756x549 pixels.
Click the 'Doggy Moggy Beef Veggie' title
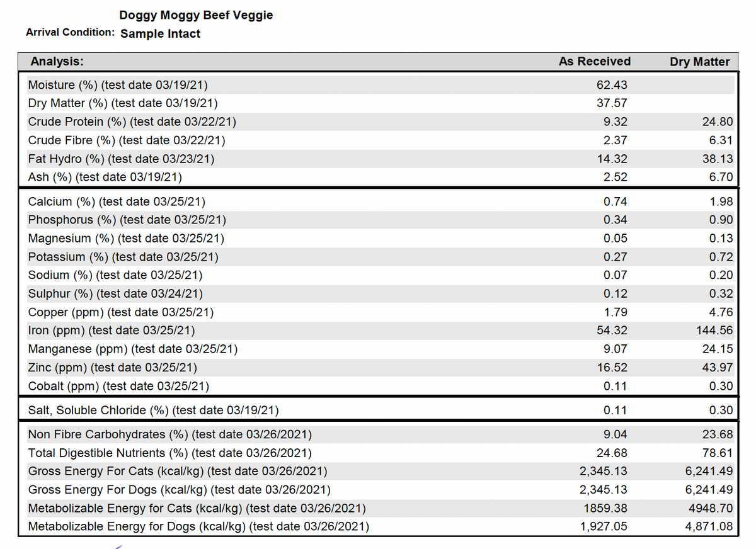point(196,15)
